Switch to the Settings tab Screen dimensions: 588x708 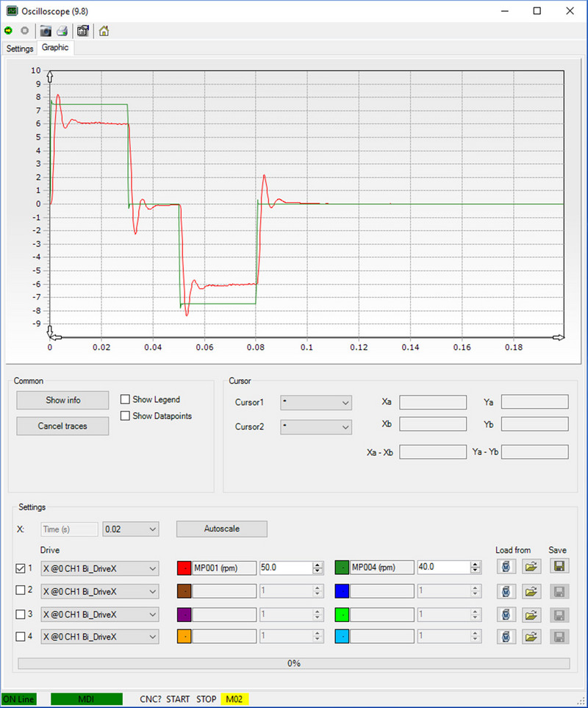point(20,49)
